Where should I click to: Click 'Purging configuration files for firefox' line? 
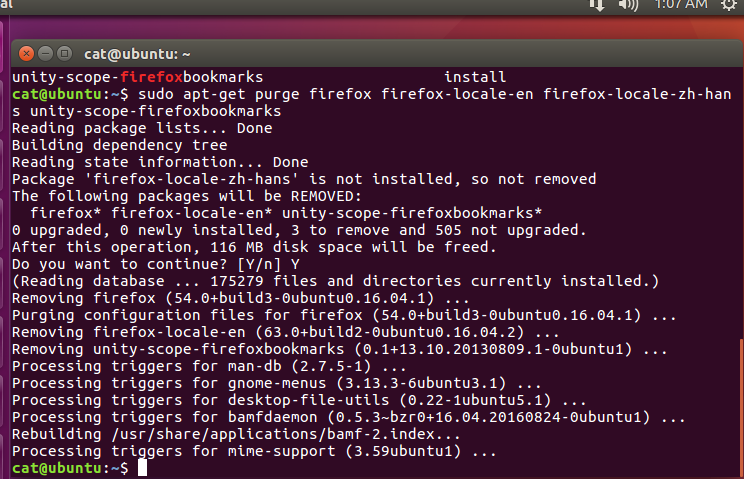[344, 315]
